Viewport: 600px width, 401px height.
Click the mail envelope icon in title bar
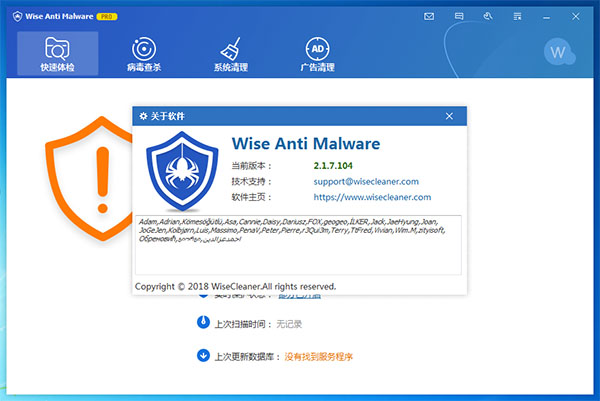coord(429,16)
